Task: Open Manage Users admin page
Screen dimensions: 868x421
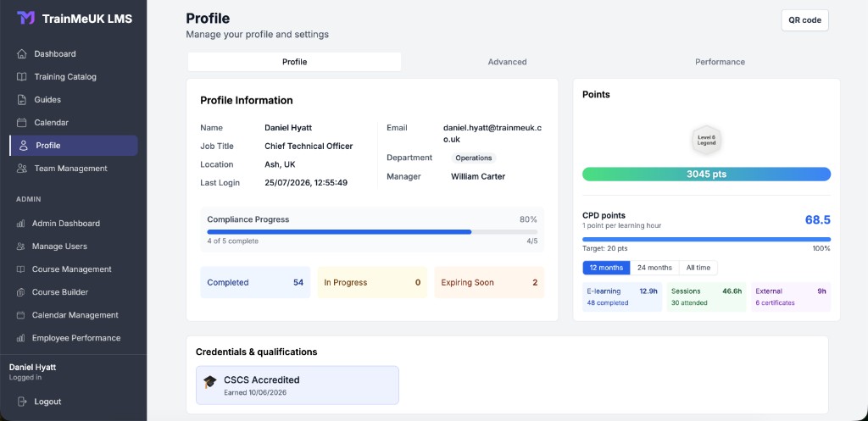Action: [73, 247]
